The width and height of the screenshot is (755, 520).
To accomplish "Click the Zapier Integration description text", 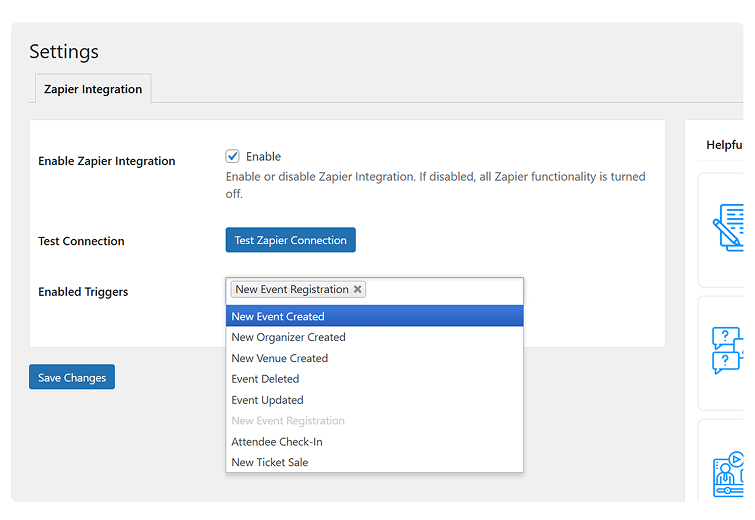I will pos(435,185).
